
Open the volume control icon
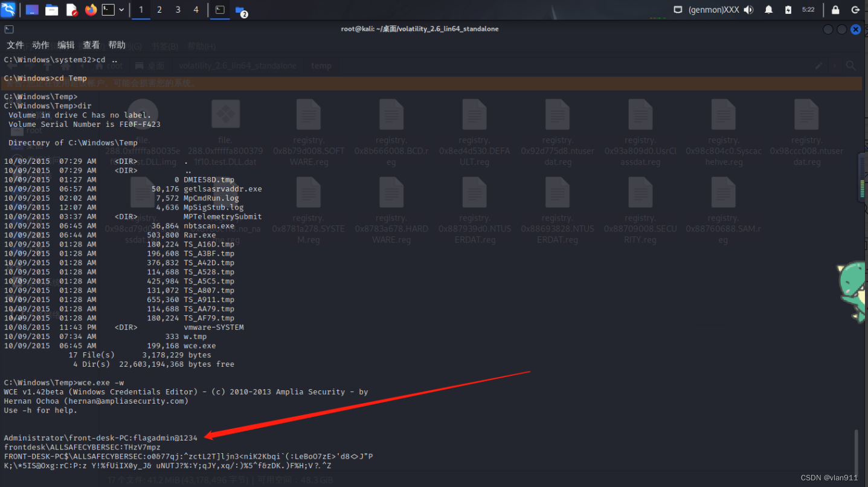(x=749, y=10)
